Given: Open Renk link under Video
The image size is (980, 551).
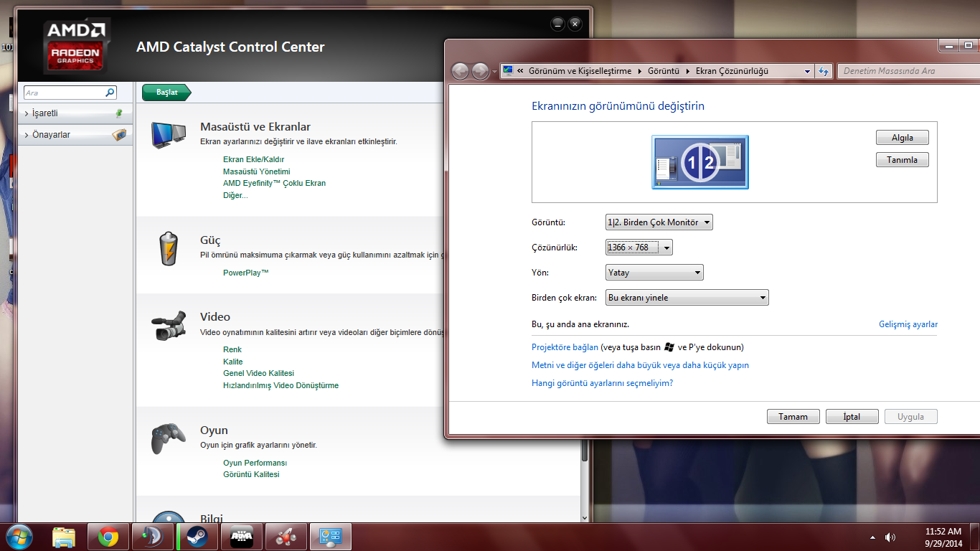Looking at the screenshot, I should click(232, 349).
